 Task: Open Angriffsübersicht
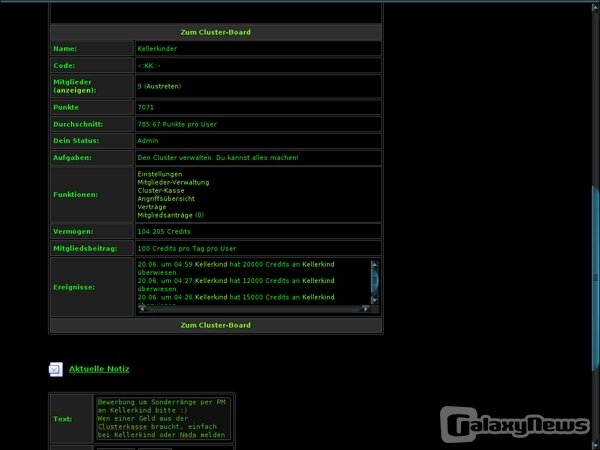pyautogui.click(x=166, y=199)
